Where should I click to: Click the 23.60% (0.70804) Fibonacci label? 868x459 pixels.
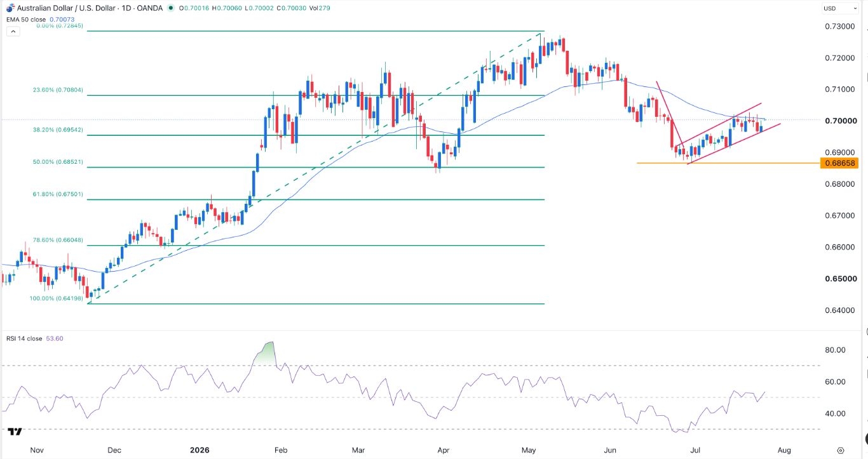tap(58, 91)
